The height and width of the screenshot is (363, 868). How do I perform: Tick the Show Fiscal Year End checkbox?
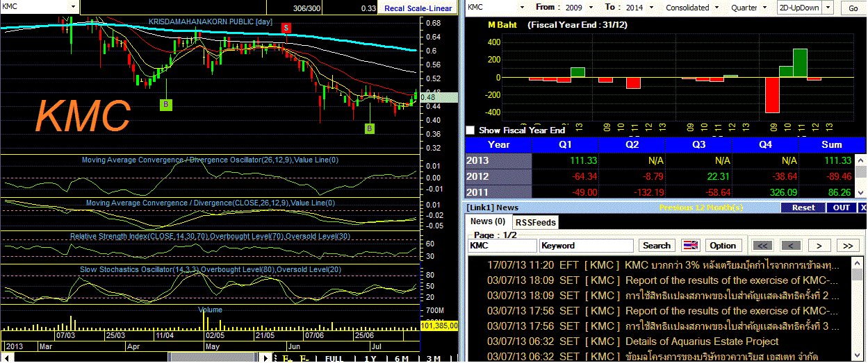pos(470,130)
